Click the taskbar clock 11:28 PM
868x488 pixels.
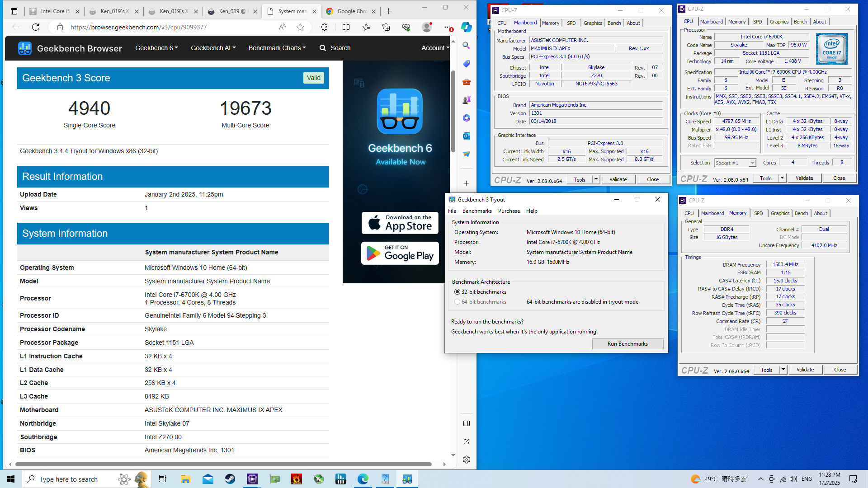coord(829,479)
